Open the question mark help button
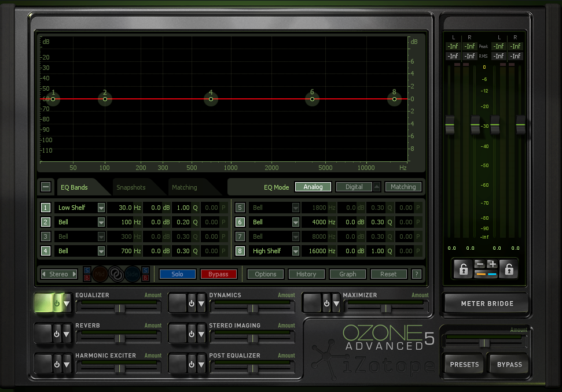The image size is (562, 392). coord(416,274)
